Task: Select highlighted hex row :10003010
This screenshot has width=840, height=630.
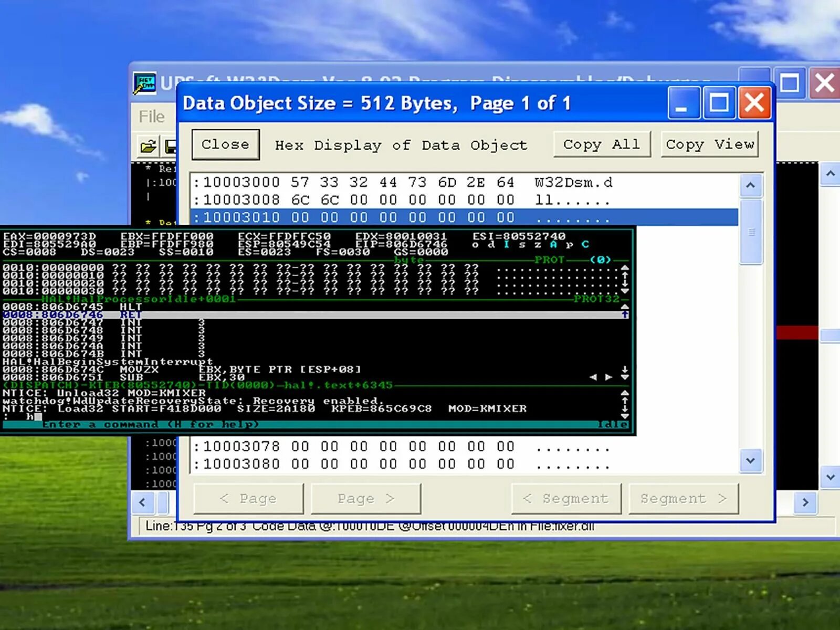Action: coord(464,217)
